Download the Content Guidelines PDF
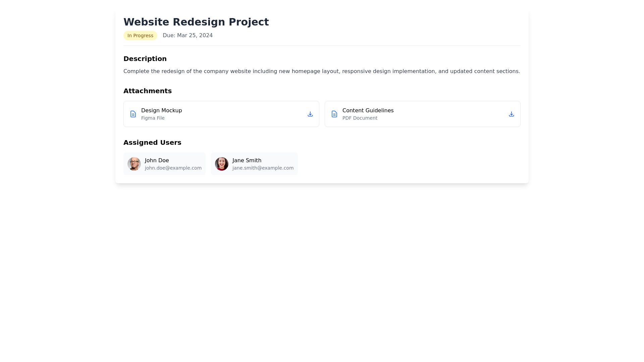The height and width of the screenshot is (362, 644). click(x=511, y=114)
